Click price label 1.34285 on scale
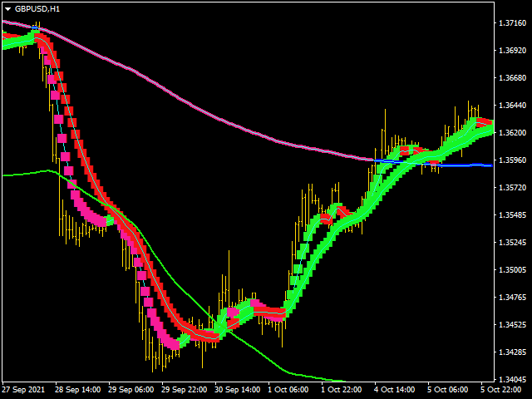This screenshot has height=399, width=532. tap(512, 352)
